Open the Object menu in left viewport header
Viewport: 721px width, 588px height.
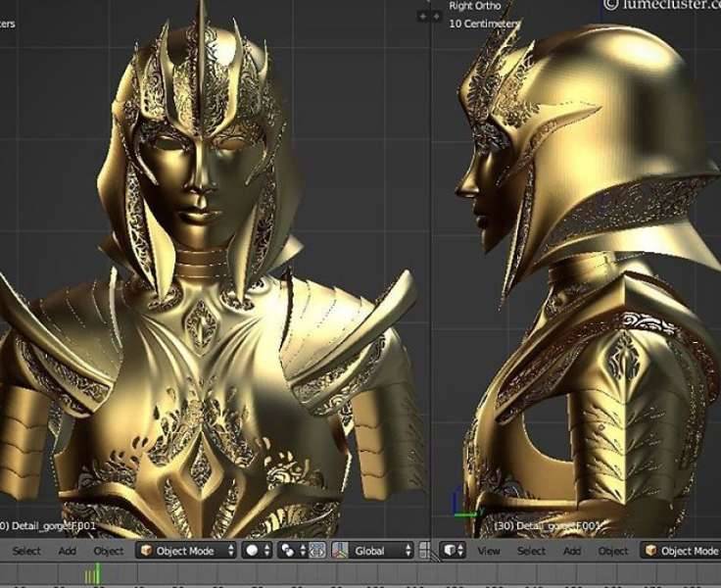pyautogui.click(x=109, y=551)
